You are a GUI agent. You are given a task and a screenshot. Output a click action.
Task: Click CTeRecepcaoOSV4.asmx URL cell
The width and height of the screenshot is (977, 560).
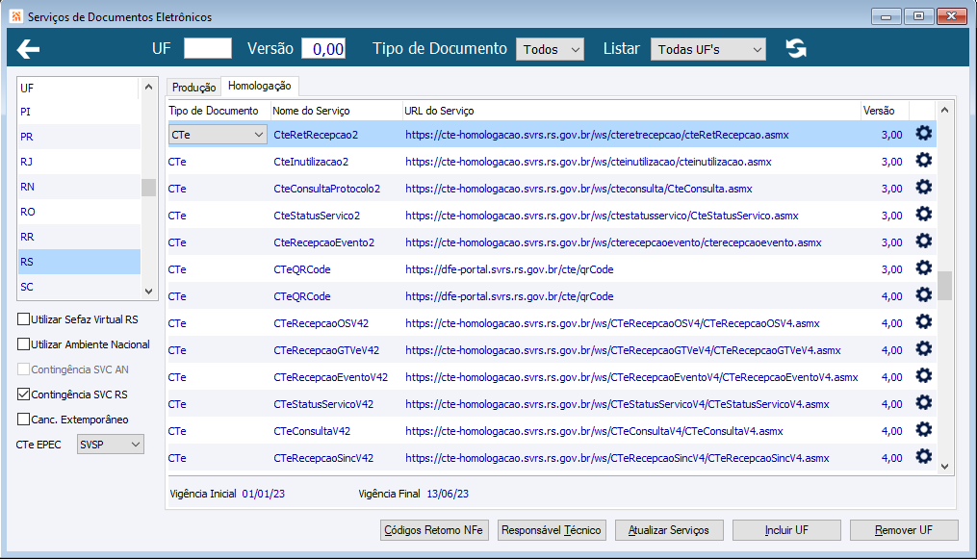[612, 323]
